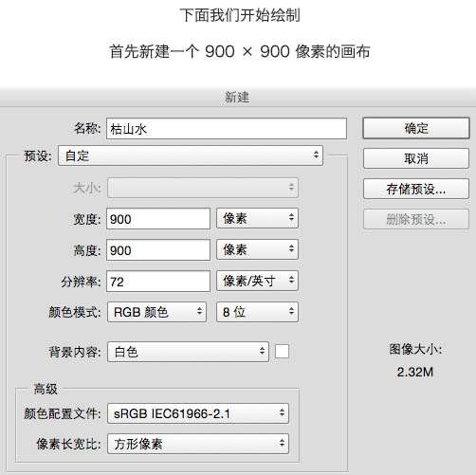Screen dimensions: 476x475
Task: Click the stepper arrows on the 预设 dropdown
Action: point(316,155)
